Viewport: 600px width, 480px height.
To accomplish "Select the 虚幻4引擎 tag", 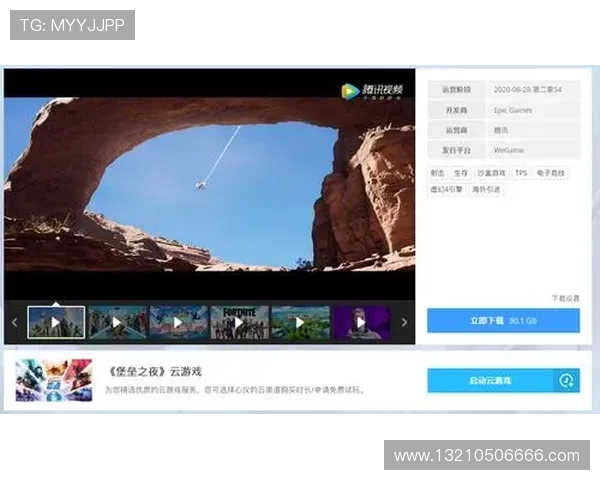I will coord(447,189).
